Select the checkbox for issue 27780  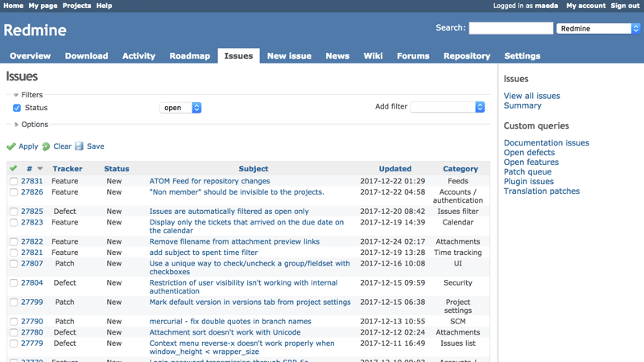14,332
